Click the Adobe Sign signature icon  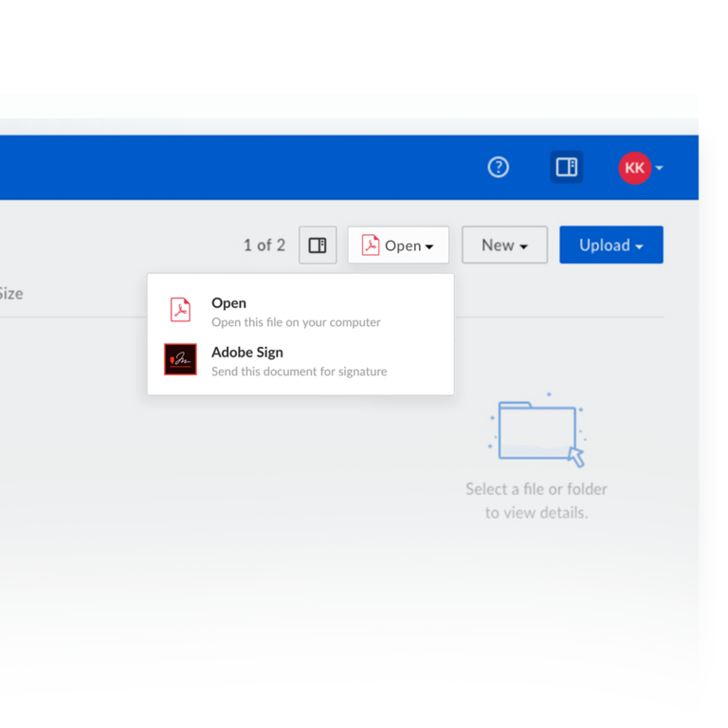tap(180, 359)
